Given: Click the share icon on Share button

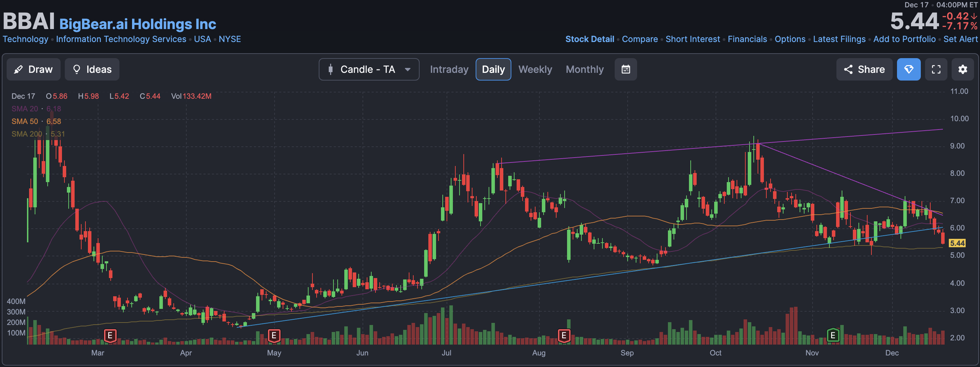Looking at the screenshot, I should [x=848, y=69].
